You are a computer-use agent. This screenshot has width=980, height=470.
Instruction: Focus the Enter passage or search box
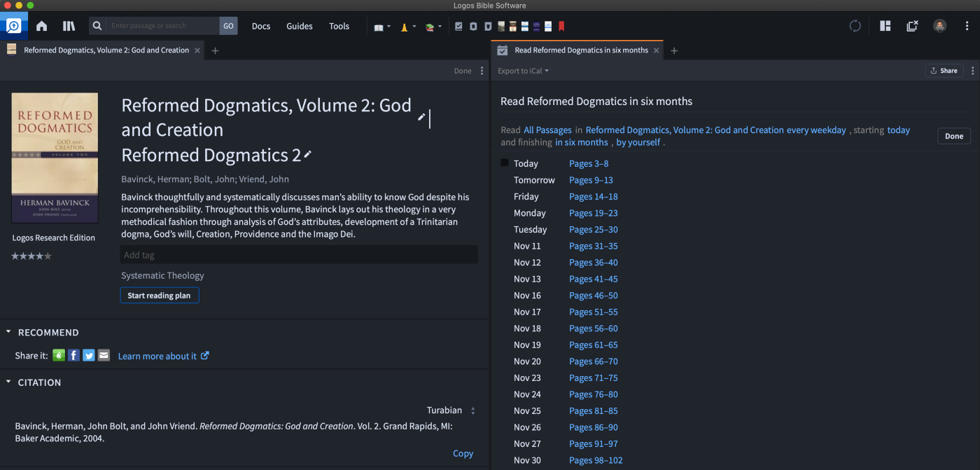click(x=164, y=26)
